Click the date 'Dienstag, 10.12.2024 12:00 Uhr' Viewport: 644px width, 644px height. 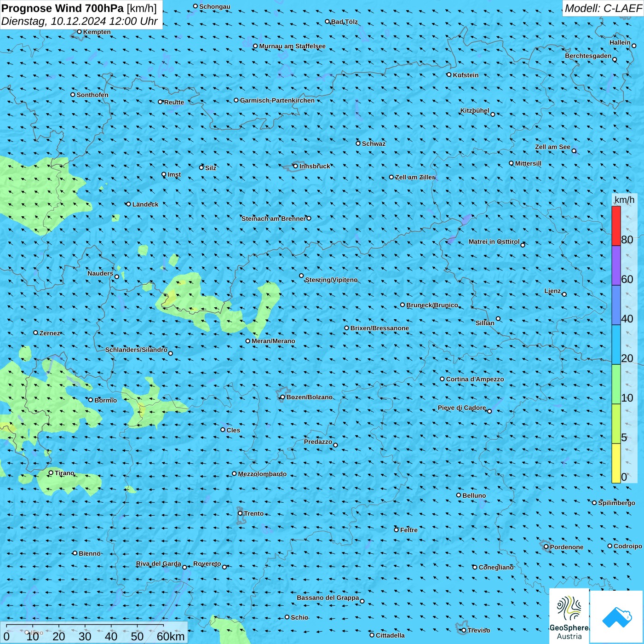[x=80, y=21]
